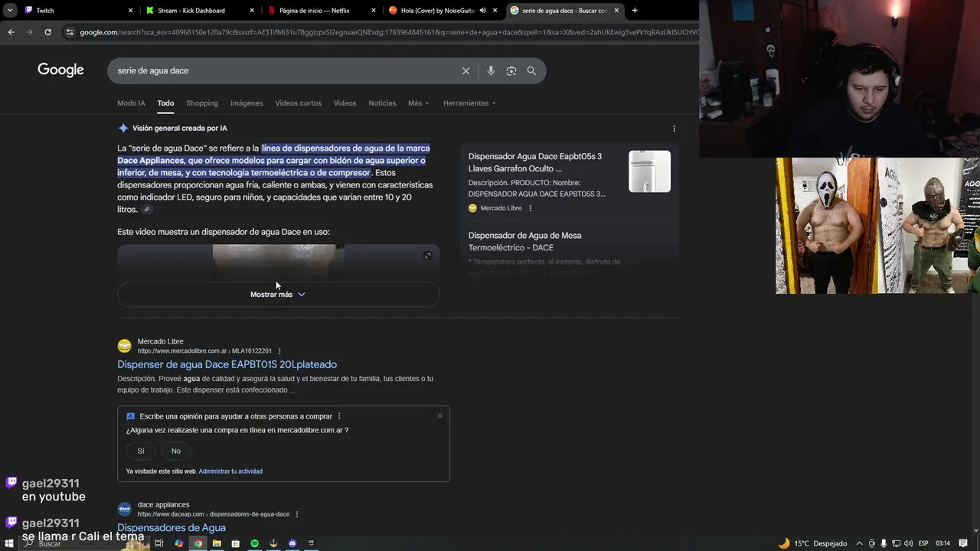The image size is (980, 551).
Task: Select the Videos search tab
Action: click(x=345, y=103)
